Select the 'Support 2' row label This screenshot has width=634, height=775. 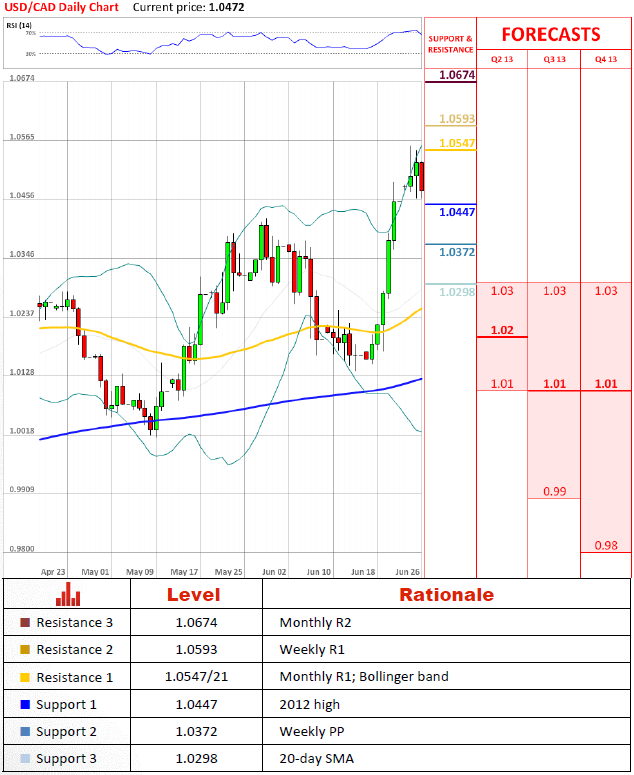(66, 732)
